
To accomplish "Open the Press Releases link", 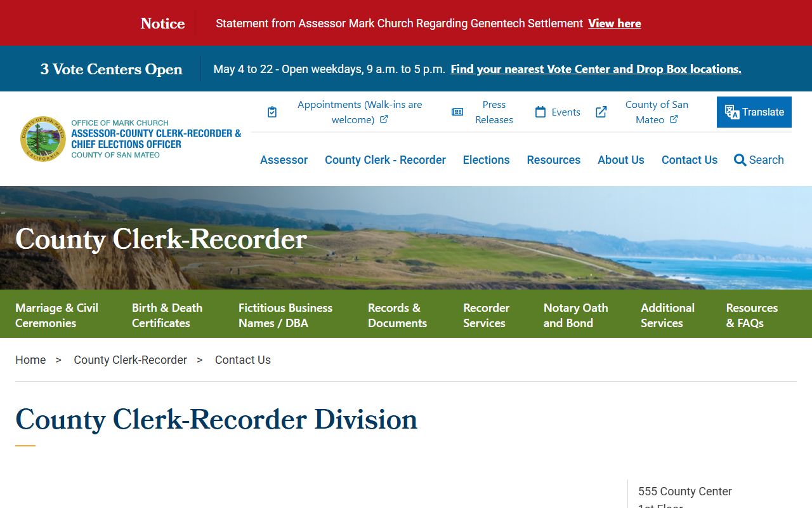I will coord(494,112).
